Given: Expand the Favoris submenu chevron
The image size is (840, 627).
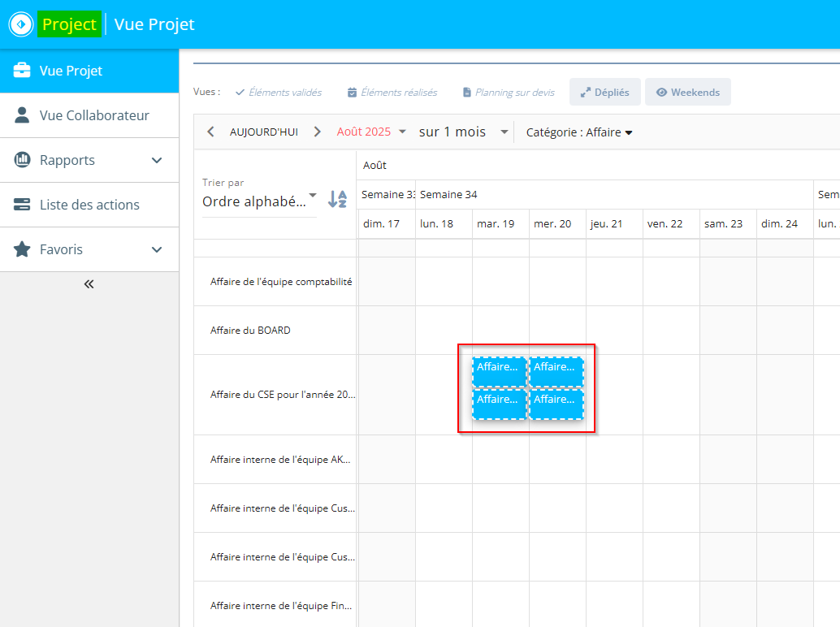Looking at the screenshot, I should point(158,249).
